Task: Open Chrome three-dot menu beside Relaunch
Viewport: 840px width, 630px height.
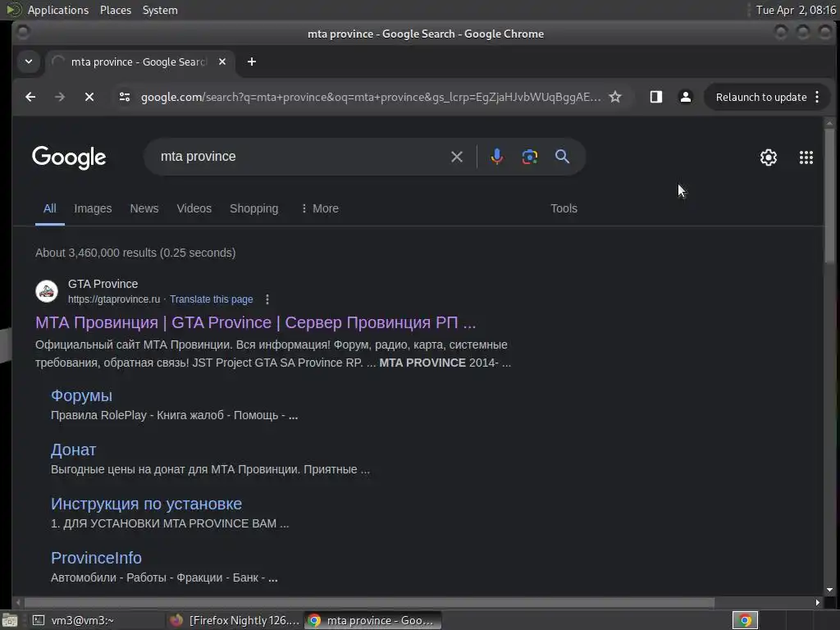Action: (817, 97)
